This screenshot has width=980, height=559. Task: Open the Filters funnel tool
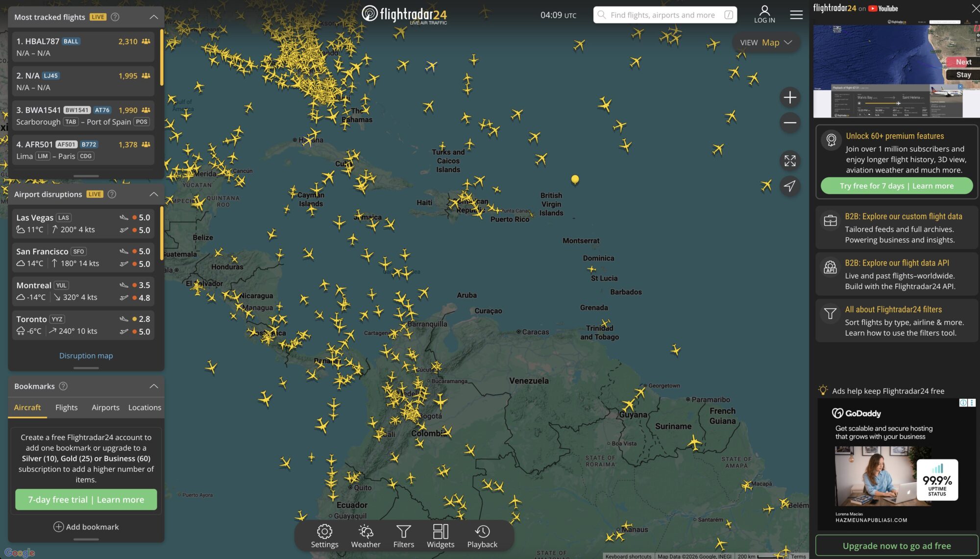point(403,536)
